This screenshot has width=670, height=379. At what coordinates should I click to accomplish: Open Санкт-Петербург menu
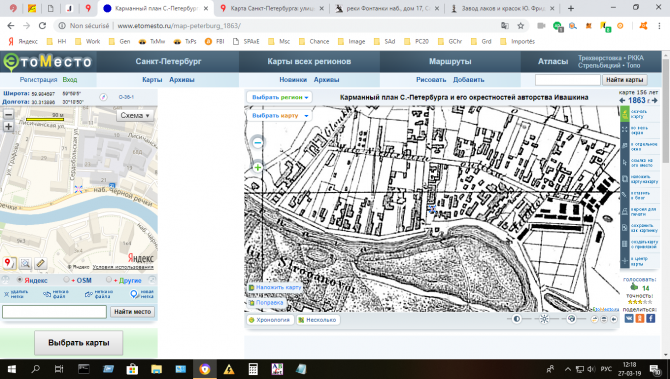168,62
